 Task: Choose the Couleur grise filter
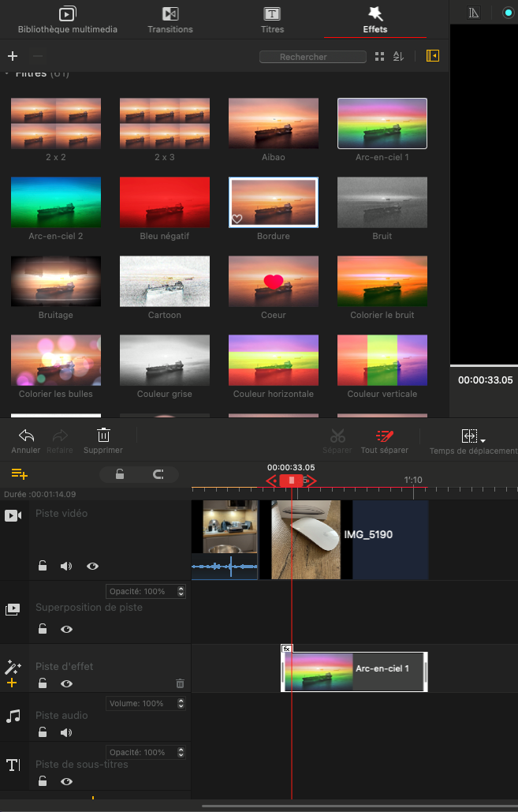(165, 360)
